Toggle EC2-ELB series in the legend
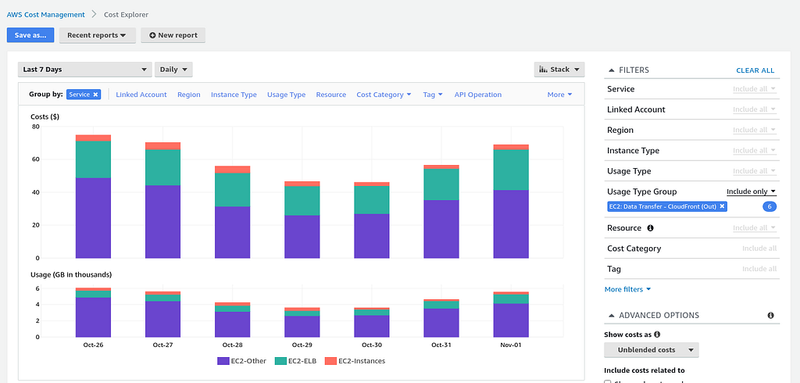 pyautogui.click(x=296, y=361)
